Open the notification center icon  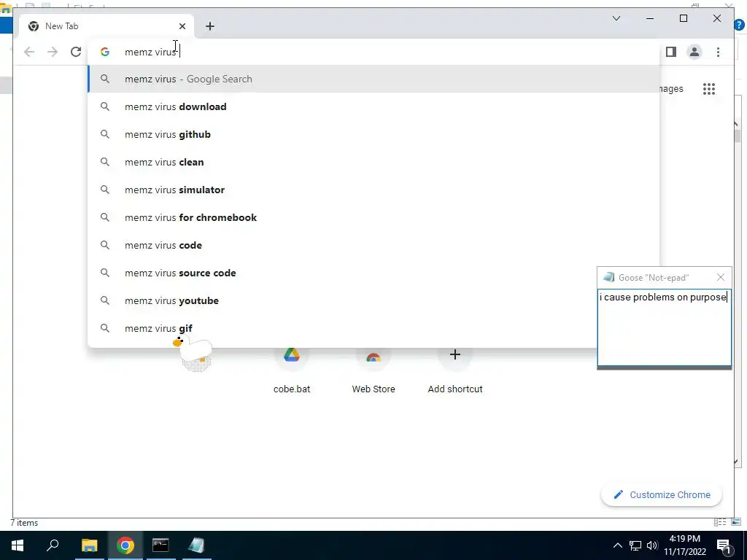point(724,546)
